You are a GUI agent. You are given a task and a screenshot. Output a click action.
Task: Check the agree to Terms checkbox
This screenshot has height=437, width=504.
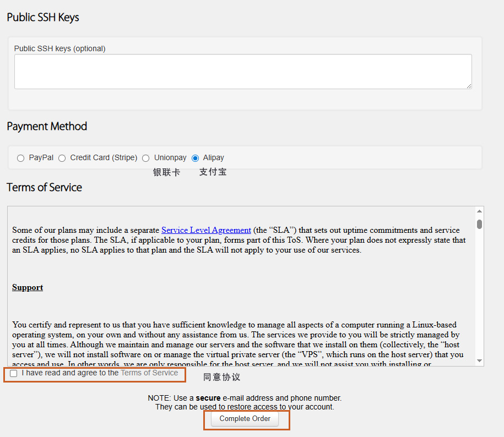point(14,374)
